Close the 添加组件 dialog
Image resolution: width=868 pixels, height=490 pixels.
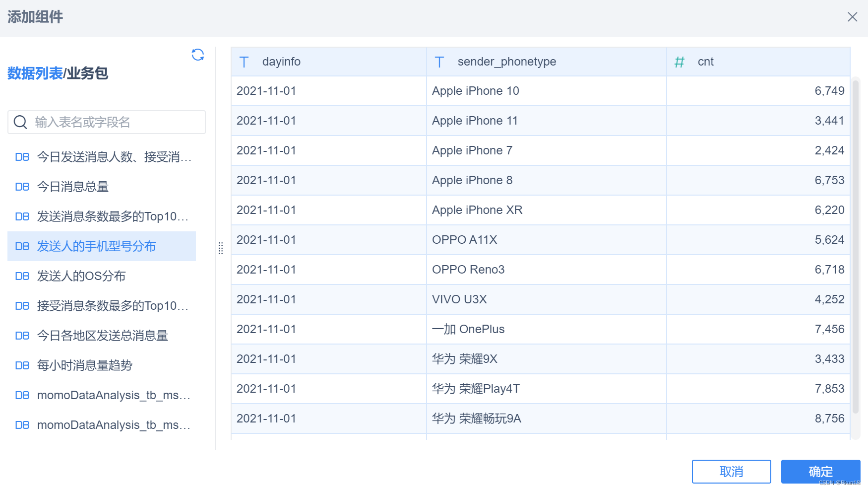(852, 17)
